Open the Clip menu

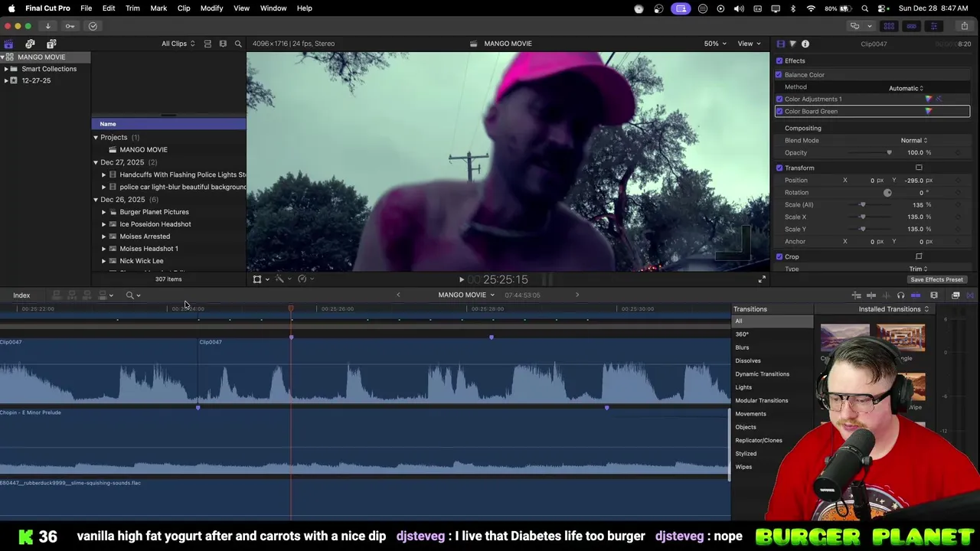pos(184,8)
